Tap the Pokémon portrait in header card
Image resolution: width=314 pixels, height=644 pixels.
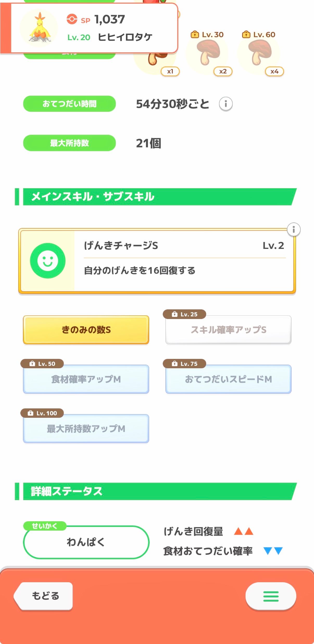[x=39, y=28]
